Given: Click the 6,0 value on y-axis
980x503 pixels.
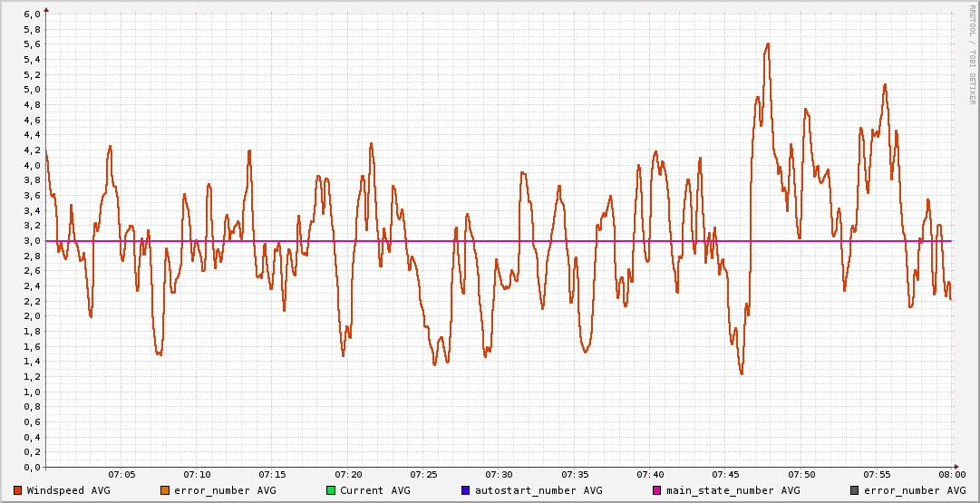Looking at the screenshot, I should coord(32,15).
